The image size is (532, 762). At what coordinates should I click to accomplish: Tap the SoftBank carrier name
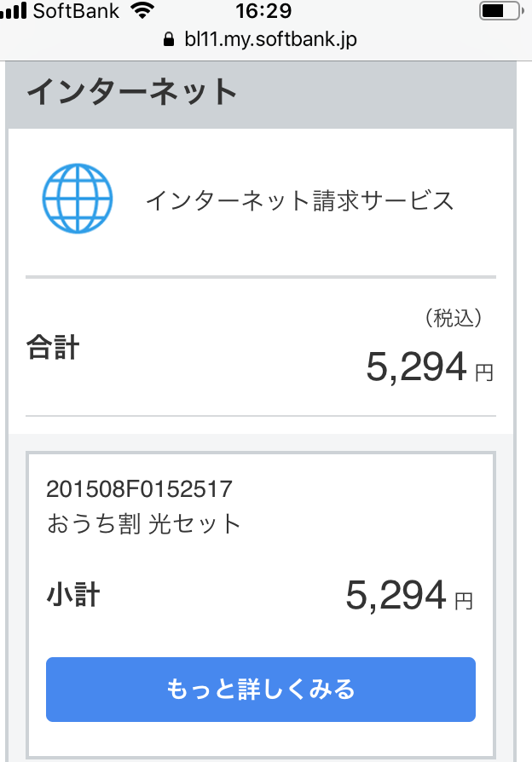pyautogui.click(x=76, y=11)
